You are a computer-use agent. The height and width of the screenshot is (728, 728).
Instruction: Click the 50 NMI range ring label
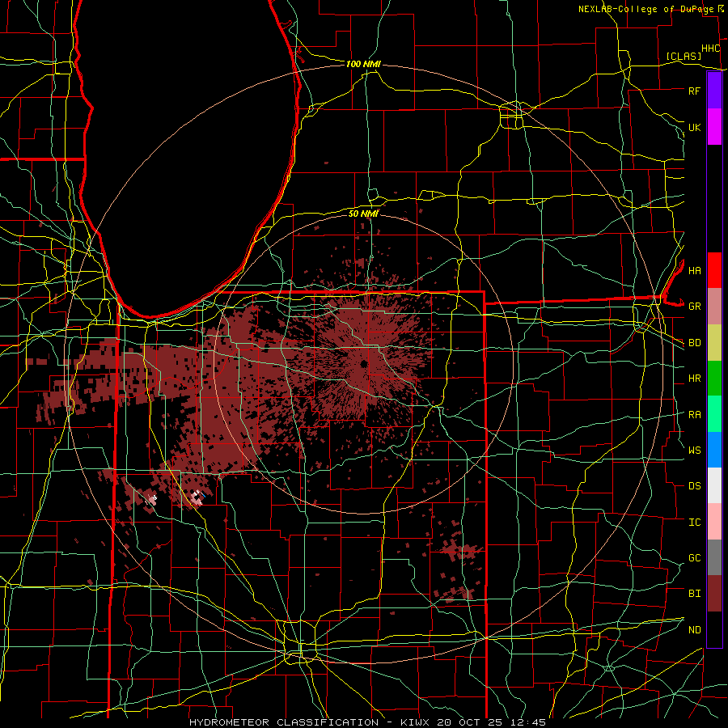point(363,214)
